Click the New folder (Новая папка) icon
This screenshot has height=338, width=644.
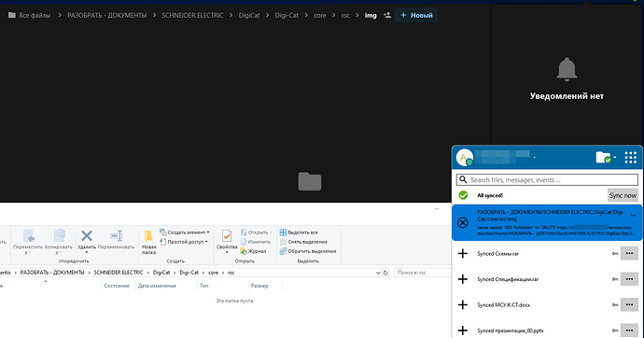point(148,236)
